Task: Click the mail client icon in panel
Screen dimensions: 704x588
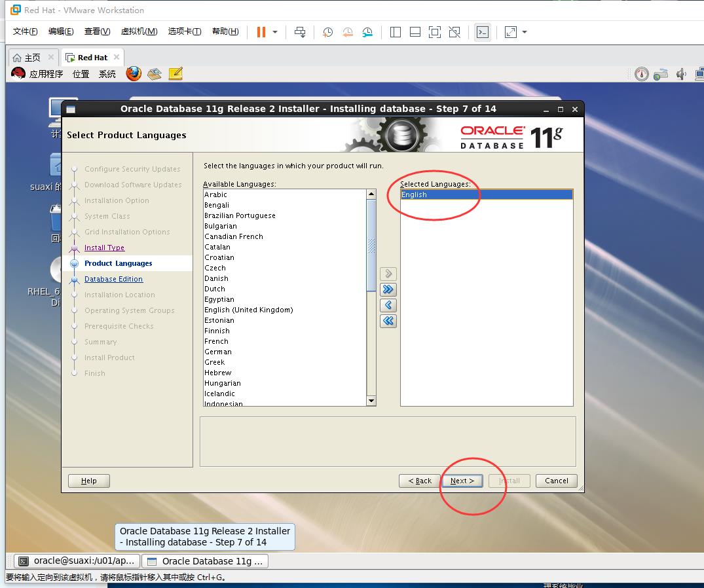Action: click(155, 73)
